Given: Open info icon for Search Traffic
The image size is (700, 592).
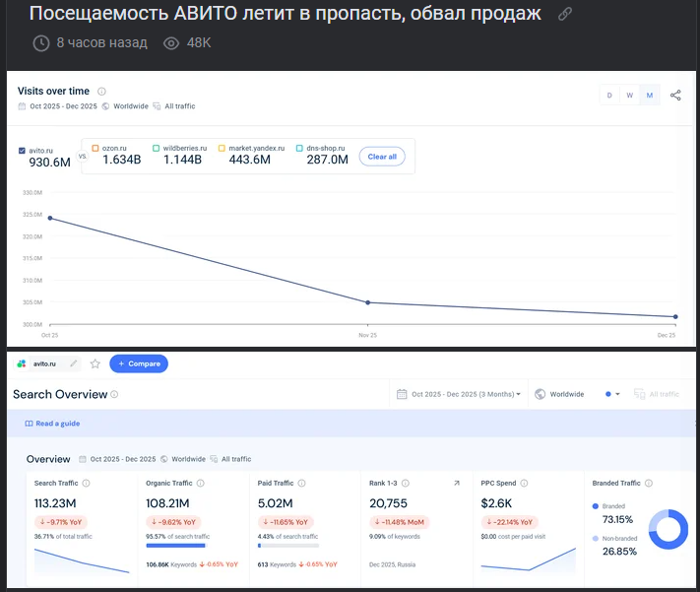Looking at the screenshot, I should tap(87, 483).
